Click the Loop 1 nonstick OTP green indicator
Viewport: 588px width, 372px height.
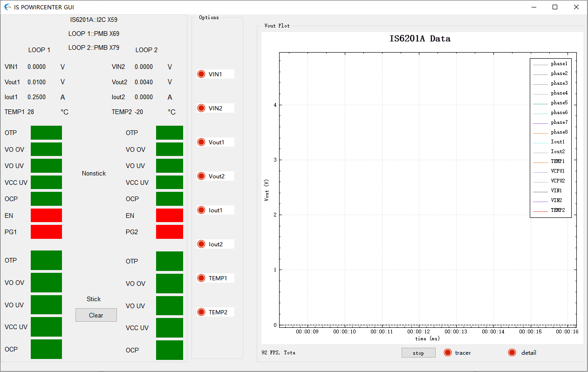point(46,133)
